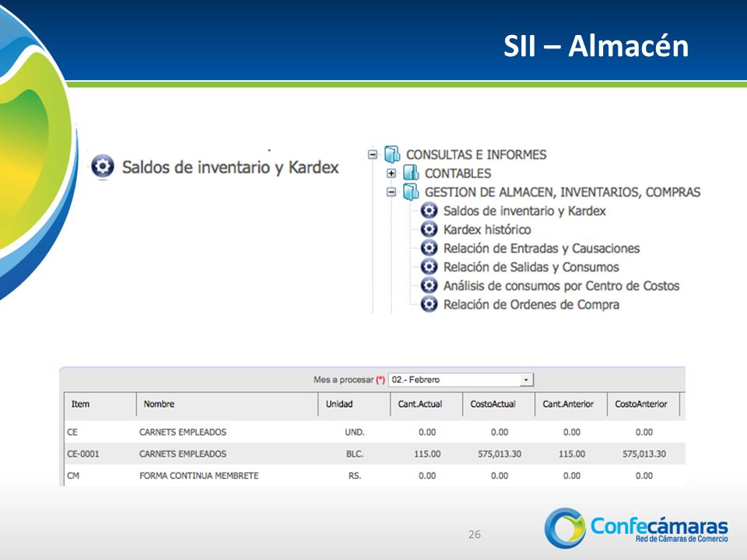Click unit cell UND.

click(355, 432)
